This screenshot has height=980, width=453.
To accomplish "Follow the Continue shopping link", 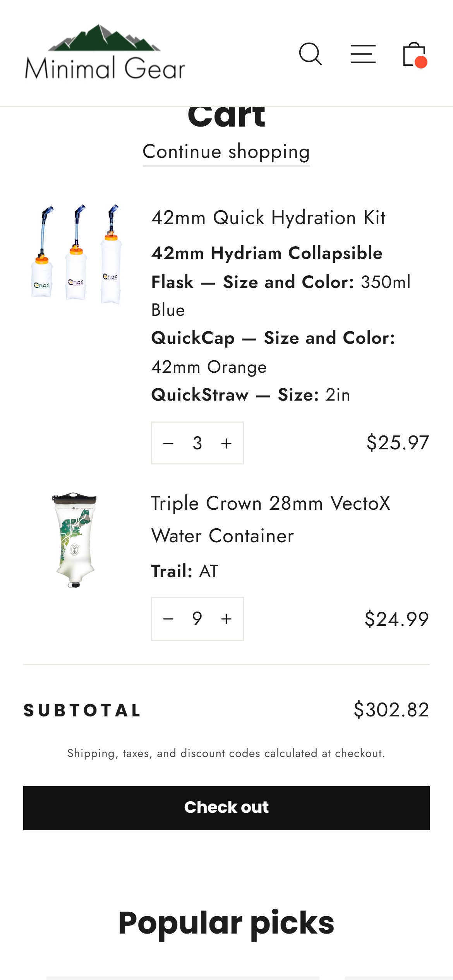I will [226, 151].
